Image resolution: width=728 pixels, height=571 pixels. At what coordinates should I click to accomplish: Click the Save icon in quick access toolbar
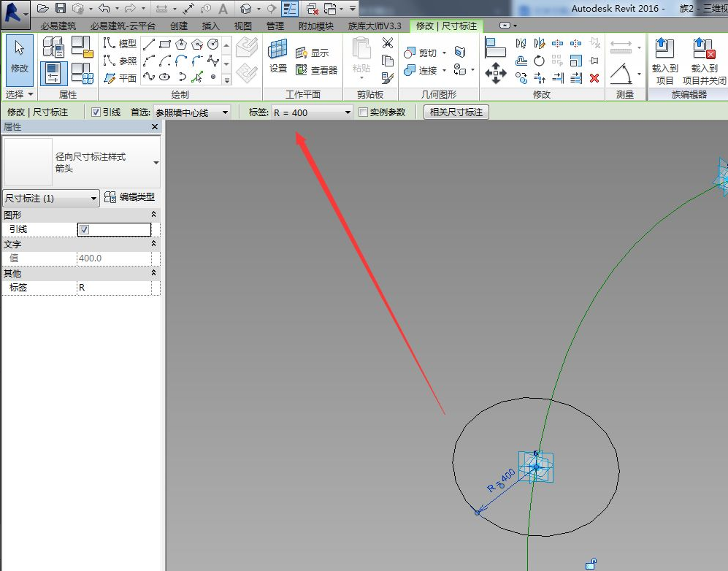[61, 9]
